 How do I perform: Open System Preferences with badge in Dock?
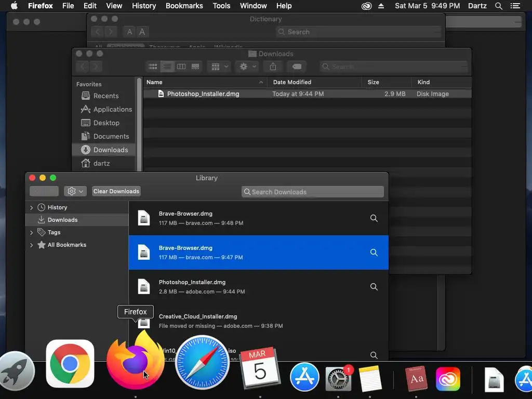338,378
